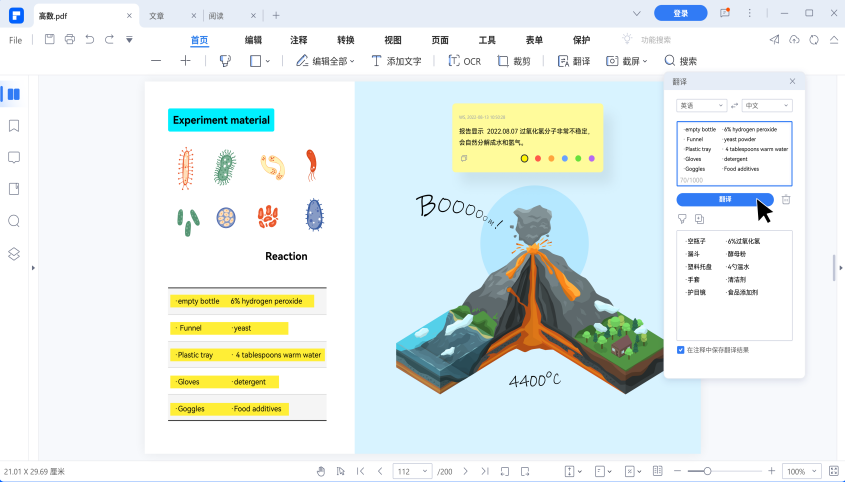Select the purple note color dot
Image resolution: width=845 pixels, height=482 pixels.
point(592,159)
